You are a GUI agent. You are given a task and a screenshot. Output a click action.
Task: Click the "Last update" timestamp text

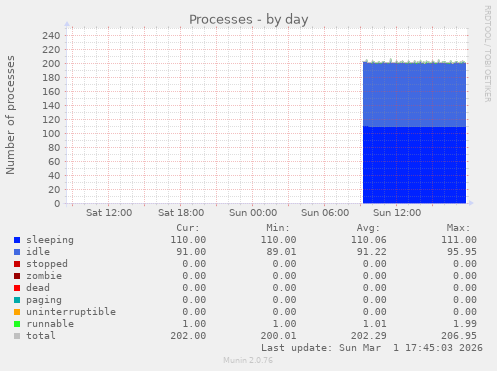(x=372, y=348)
